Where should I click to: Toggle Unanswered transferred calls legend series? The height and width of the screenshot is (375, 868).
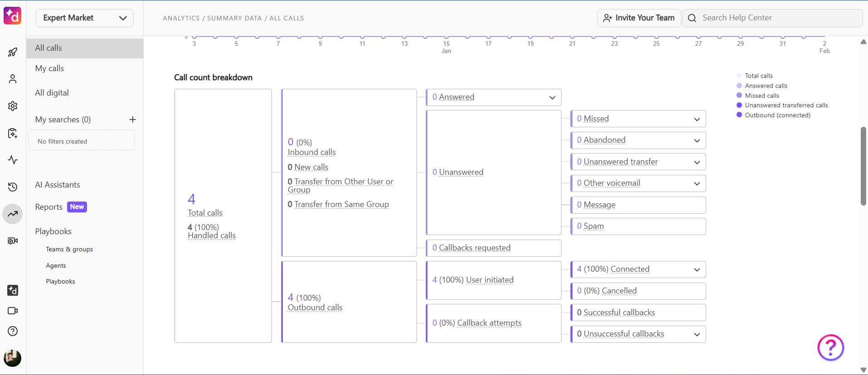782,105
